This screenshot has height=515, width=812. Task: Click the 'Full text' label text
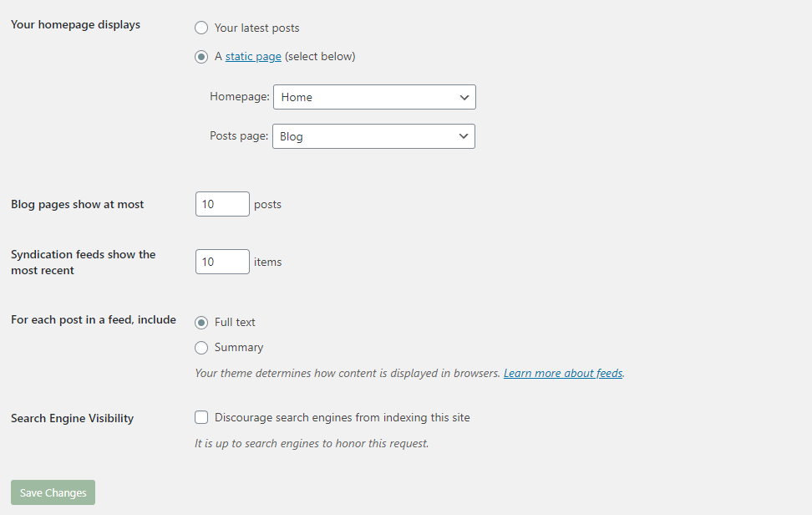click(x=235, y=322)
